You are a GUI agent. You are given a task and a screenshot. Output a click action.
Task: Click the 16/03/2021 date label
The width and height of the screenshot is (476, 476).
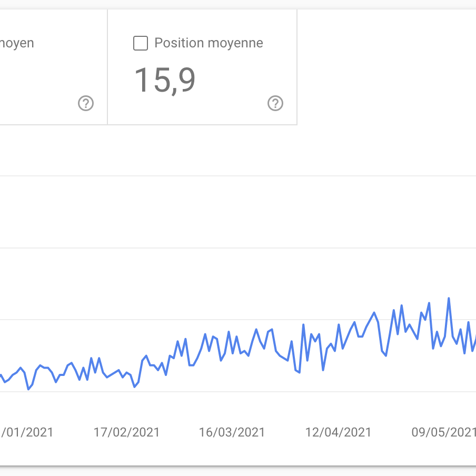[232, 432]
